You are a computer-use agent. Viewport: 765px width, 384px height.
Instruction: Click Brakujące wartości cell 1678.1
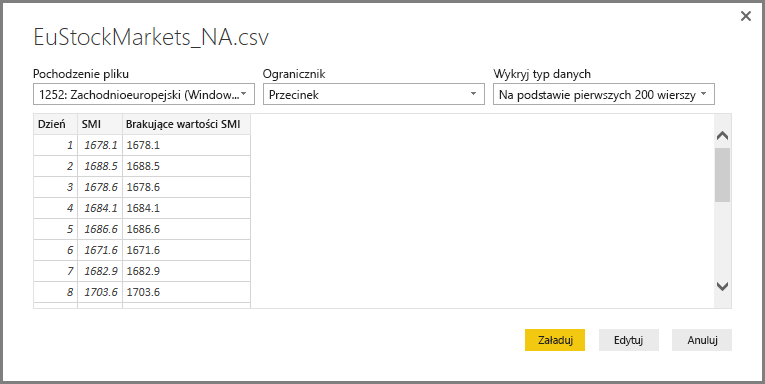click(186, 145)
